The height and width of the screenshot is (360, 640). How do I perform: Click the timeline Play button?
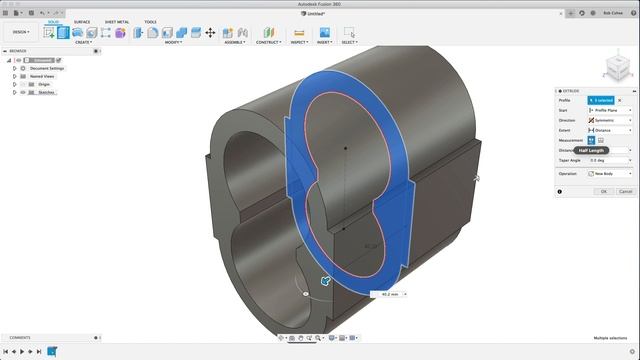22,351
